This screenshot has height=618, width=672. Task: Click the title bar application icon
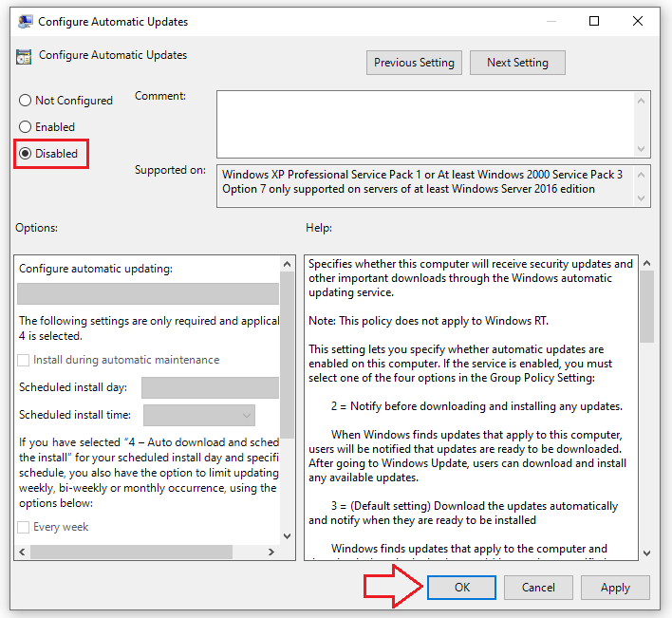tap(26, 22)
